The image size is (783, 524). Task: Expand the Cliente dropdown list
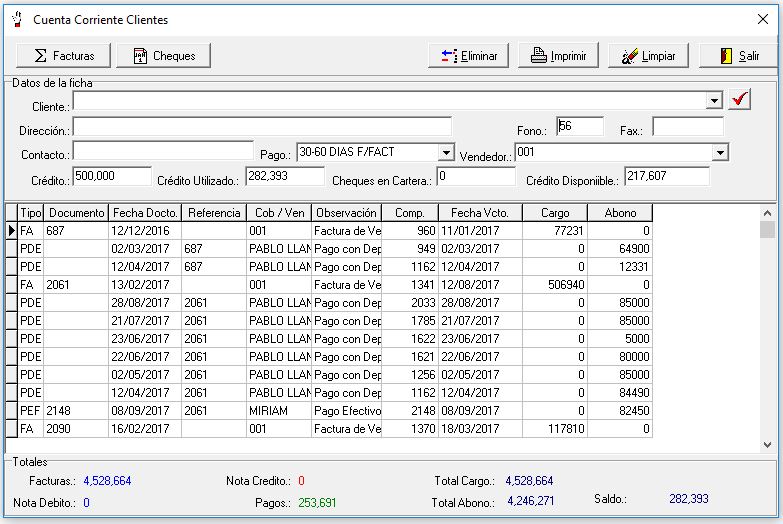click(713, 101)
